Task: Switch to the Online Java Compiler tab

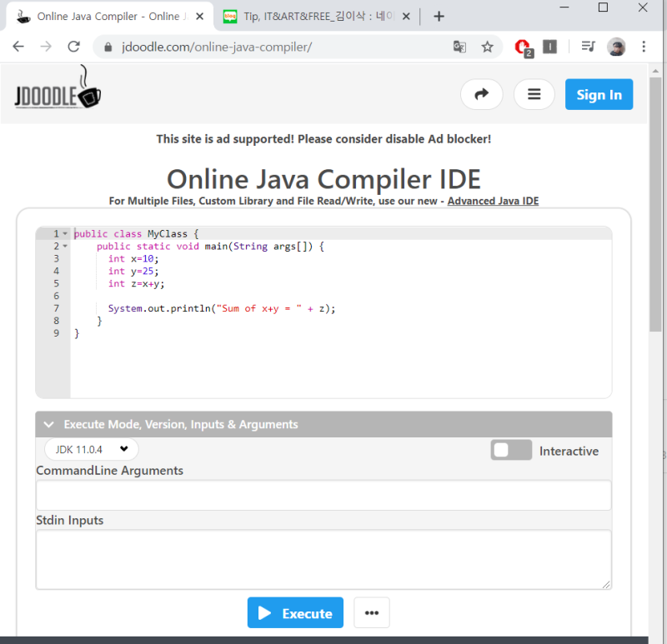Action: (109, 17)
